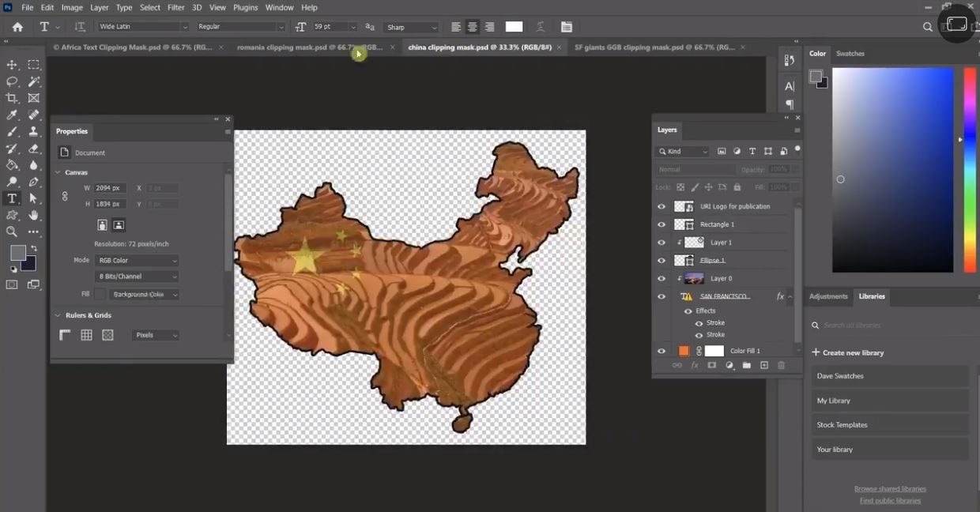Create a new layer from Layers panel
This screenshot has width=980, height=512.
point(764,366)
